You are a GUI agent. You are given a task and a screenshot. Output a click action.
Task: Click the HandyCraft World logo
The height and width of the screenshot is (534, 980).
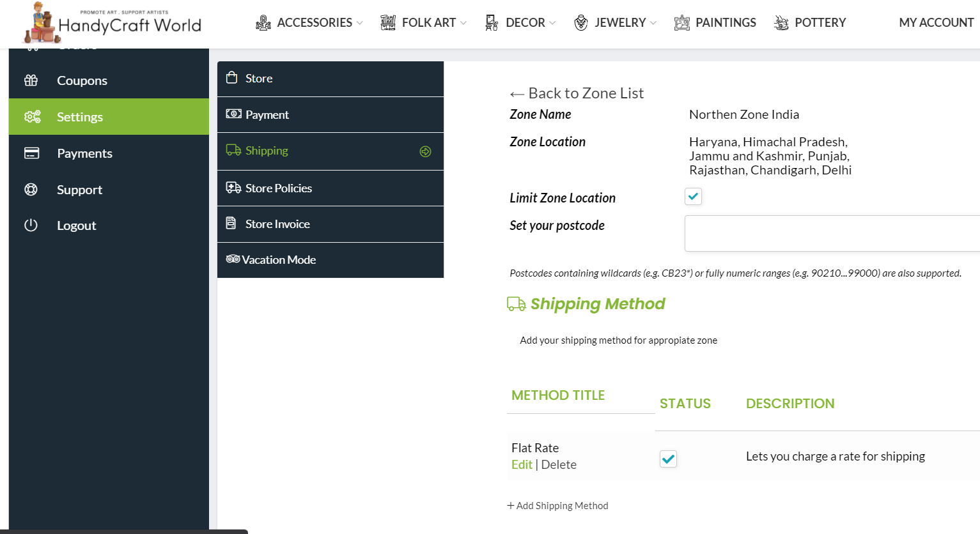(113, 24)
